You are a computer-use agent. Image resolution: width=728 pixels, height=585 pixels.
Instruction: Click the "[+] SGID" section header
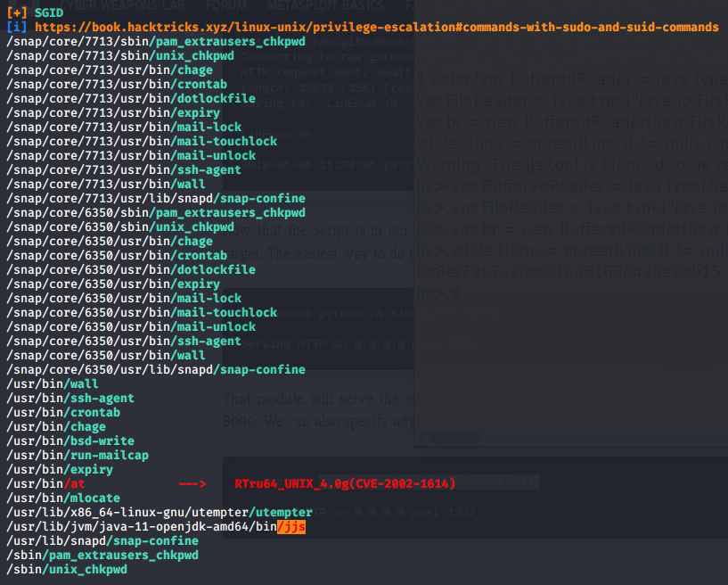point(36,13)
